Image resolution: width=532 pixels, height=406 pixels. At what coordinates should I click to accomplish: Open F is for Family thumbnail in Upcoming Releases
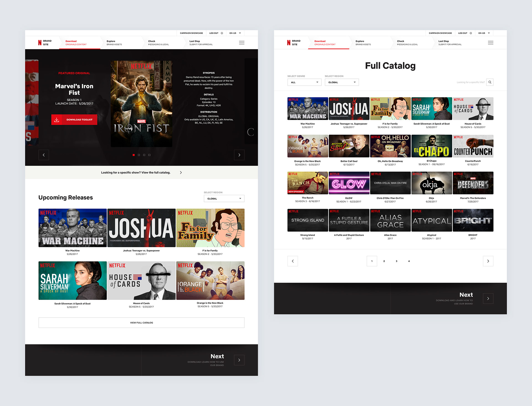(210, 228)
